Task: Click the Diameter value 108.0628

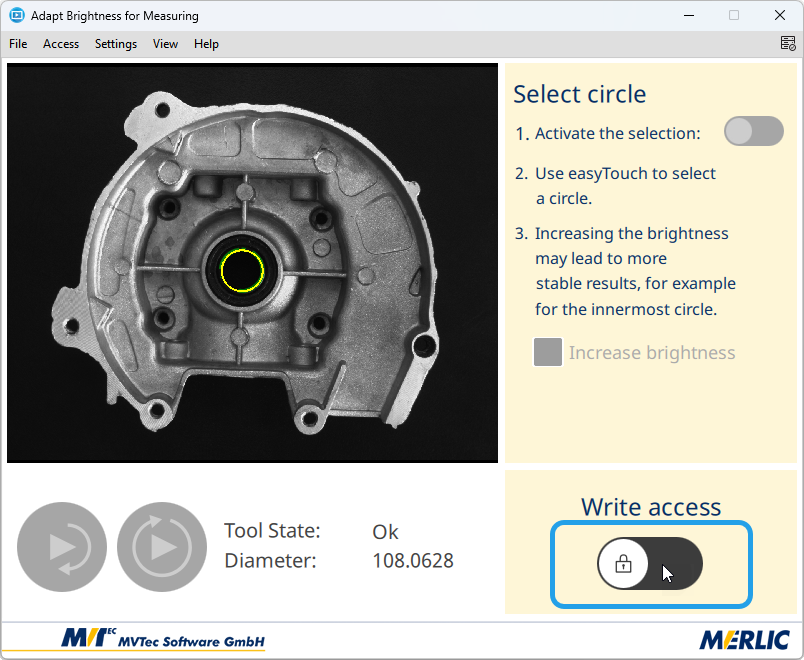Action: pos(412,561)
